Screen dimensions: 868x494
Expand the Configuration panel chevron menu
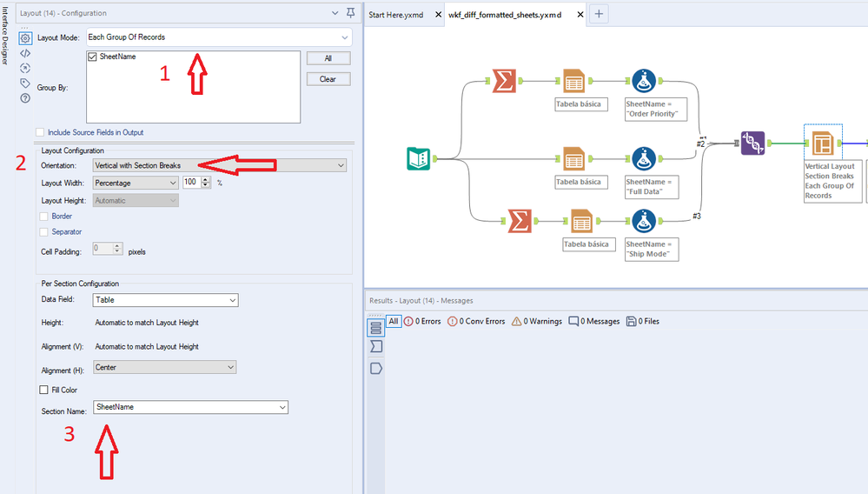[x=335, y=13]
